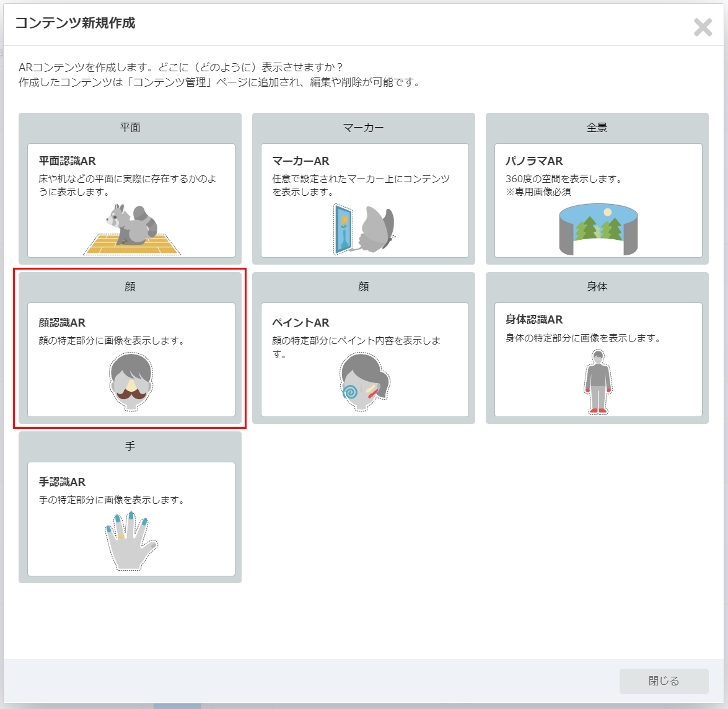The width and height of the screenshot is (728, 709).
Task: Click the 身体 category header
Action: (x=597, y=287)
